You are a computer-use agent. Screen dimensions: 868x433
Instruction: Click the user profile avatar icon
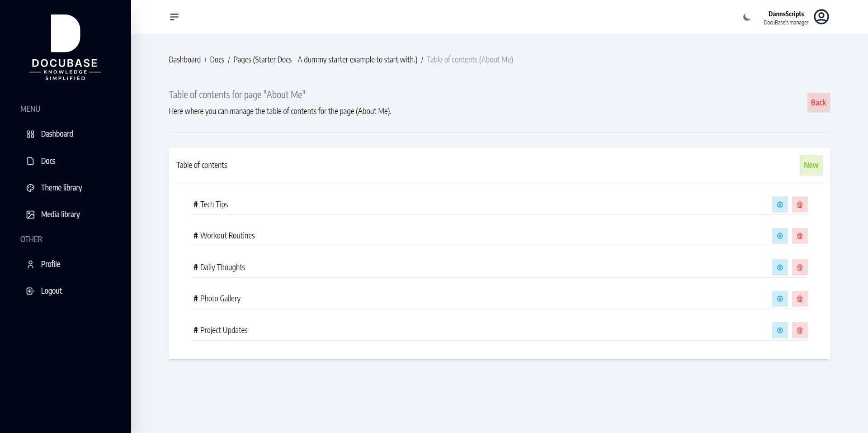point(821,17)
